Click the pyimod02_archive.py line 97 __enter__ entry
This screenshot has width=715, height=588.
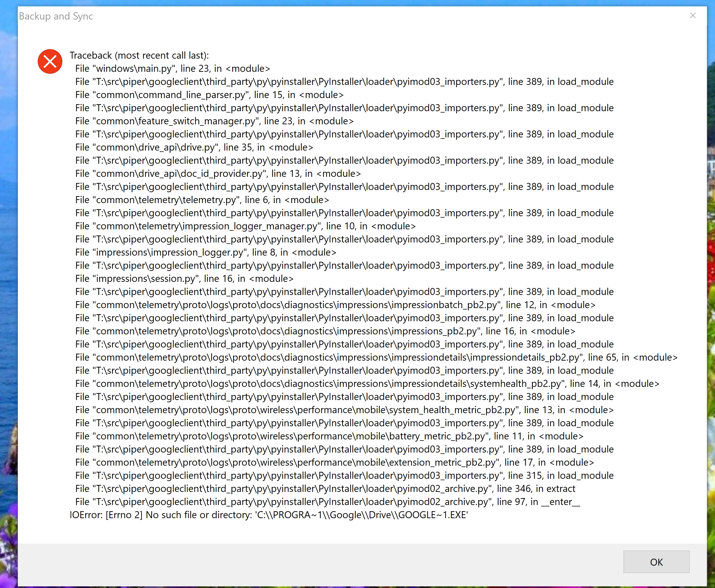point(327,502)
